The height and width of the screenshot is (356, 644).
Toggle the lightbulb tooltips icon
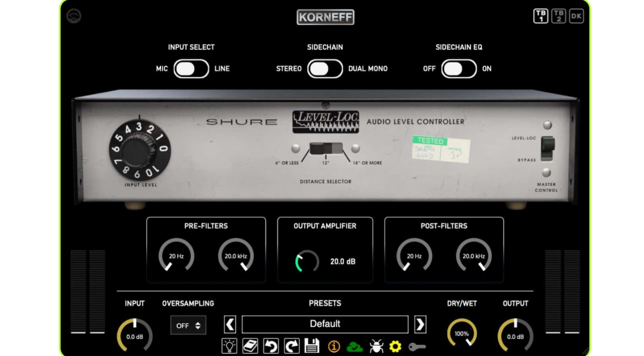[229, 346]
